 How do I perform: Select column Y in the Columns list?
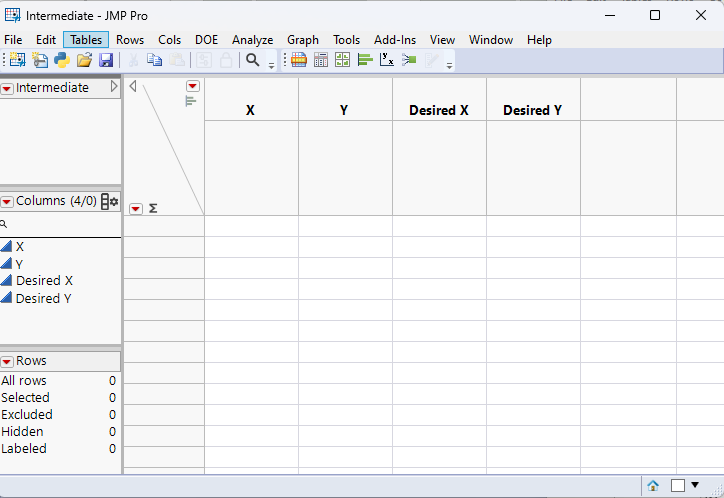tap(19, 264)
